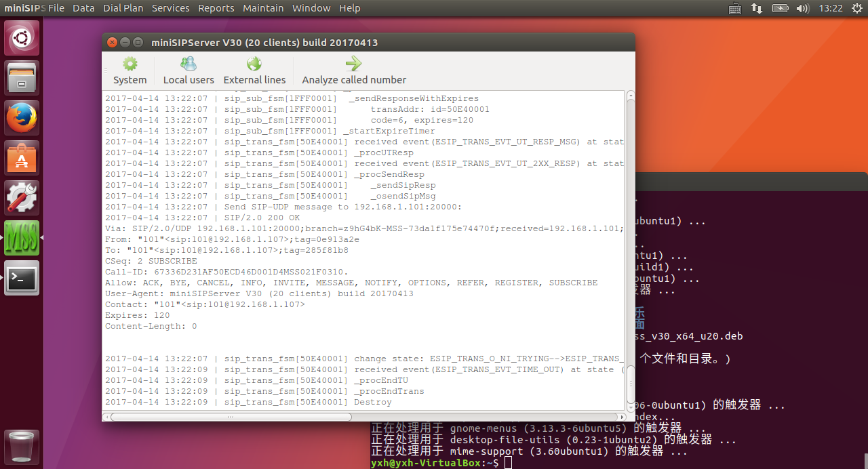Viewport: 868px width, 469px height.
Task: Minimize the miniSIPServer window
Action: (x=125, y=42)
